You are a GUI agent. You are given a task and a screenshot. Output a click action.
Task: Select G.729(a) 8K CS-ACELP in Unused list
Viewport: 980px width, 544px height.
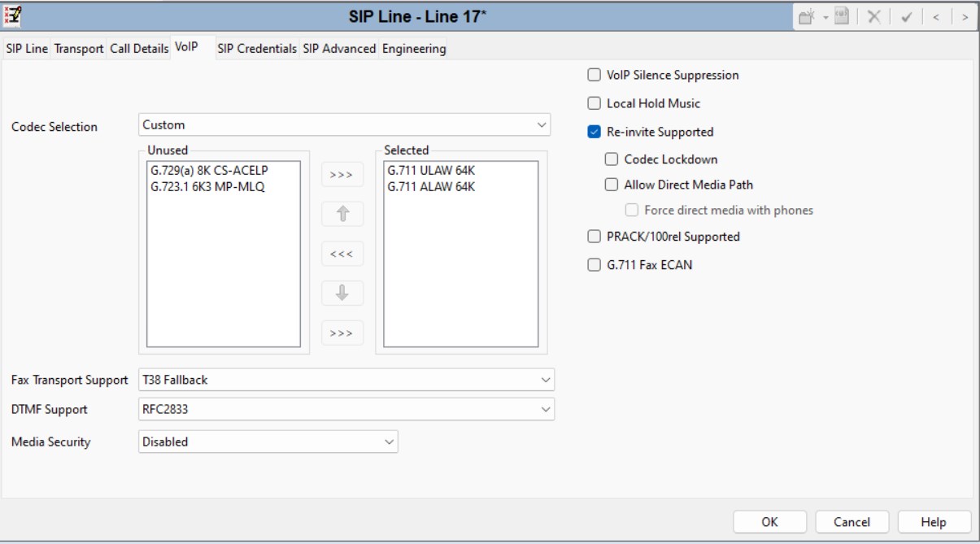pyautogui.click(x=209, y=172)
